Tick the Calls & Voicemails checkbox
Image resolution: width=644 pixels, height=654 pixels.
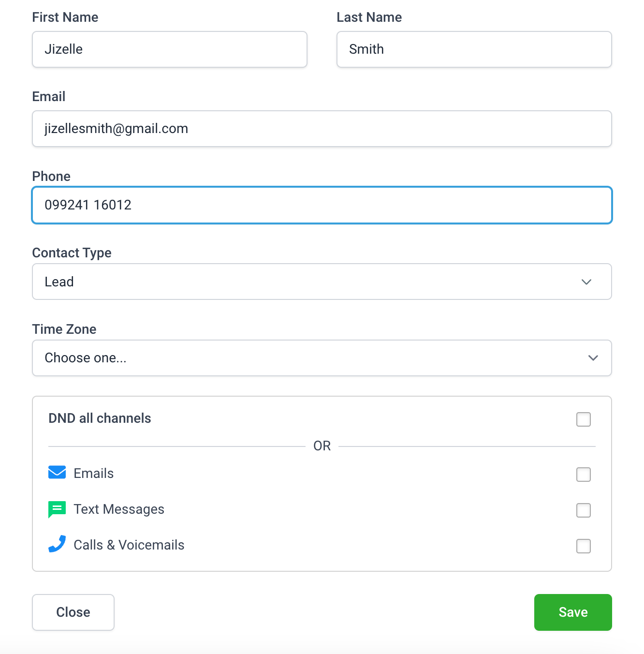tap(583, 546)
